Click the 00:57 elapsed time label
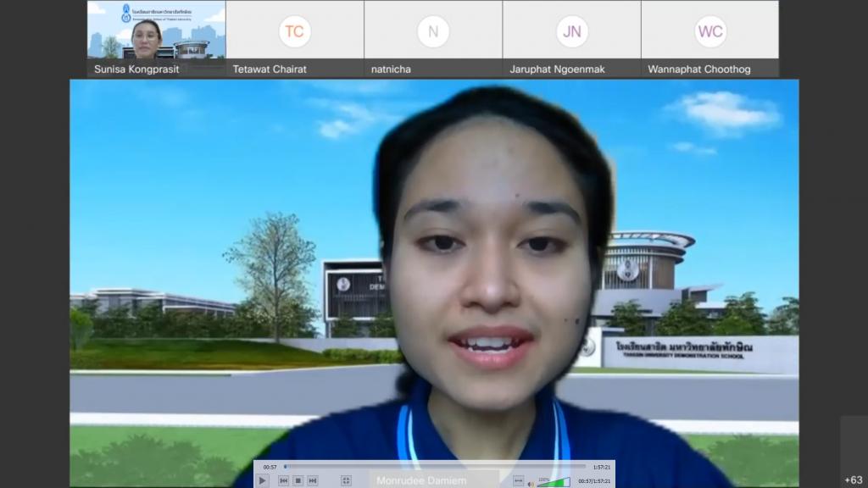The height and width of the screenshot is (488, 868). point(270,467)
